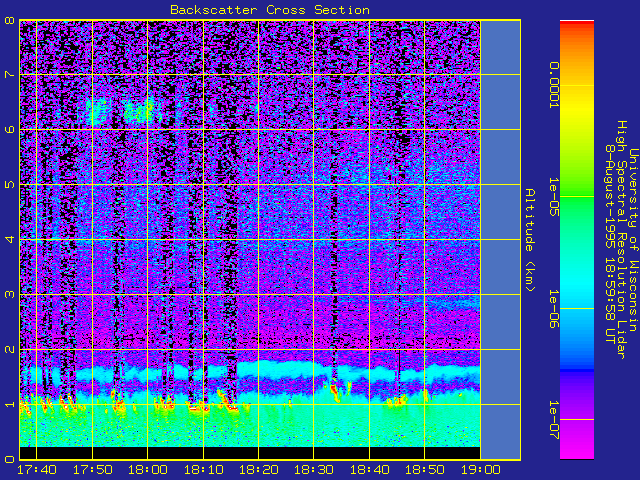This screenshot has width=640, height=480.
Task: Click the altitude 6 axis label
Action: click(x=9, y=129)
